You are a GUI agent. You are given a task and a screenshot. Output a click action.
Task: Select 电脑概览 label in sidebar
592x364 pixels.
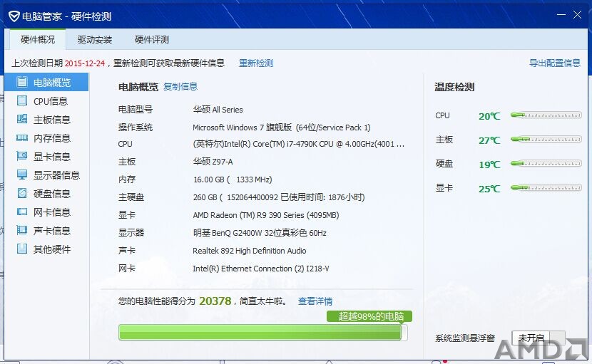pyautogui.click(x=52, y=83)
